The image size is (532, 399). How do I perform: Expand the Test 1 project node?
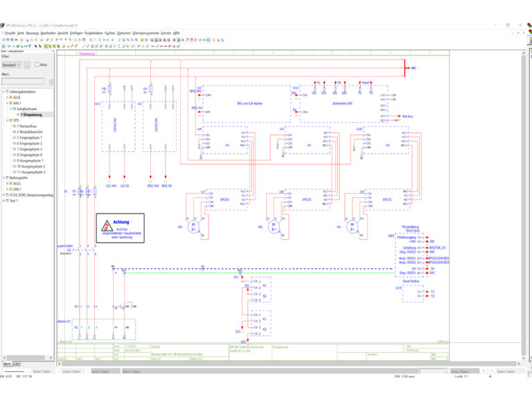3,201
